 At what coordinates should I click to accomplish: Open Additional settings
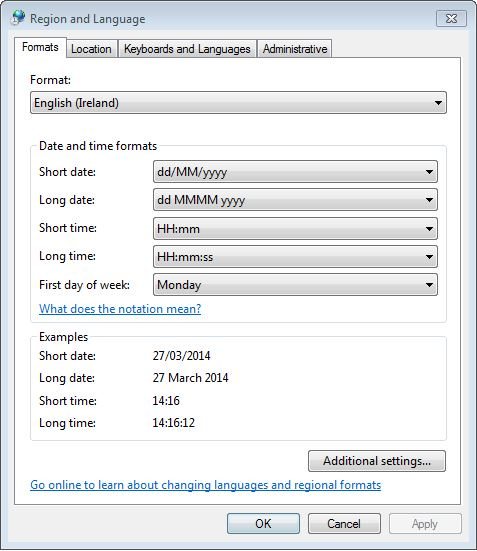coord(377,461)
